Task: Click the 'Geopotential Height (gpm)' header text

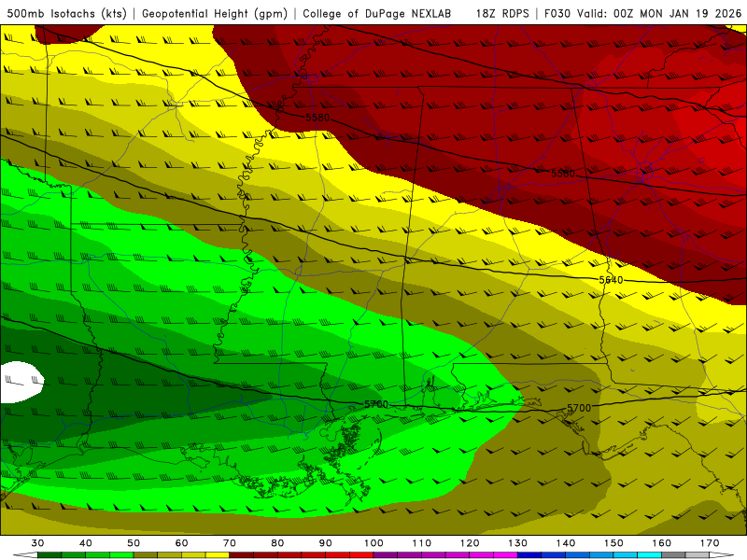Action: point(215,14)
